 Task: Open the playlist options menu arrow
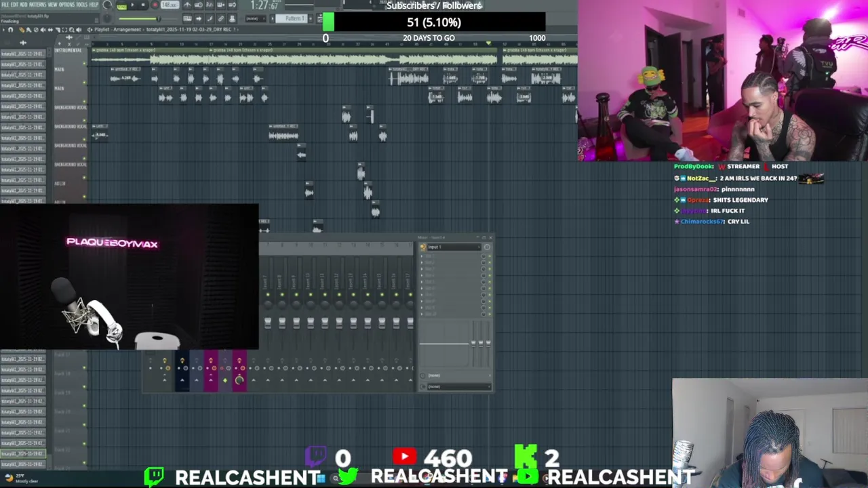tap(3, 30)
